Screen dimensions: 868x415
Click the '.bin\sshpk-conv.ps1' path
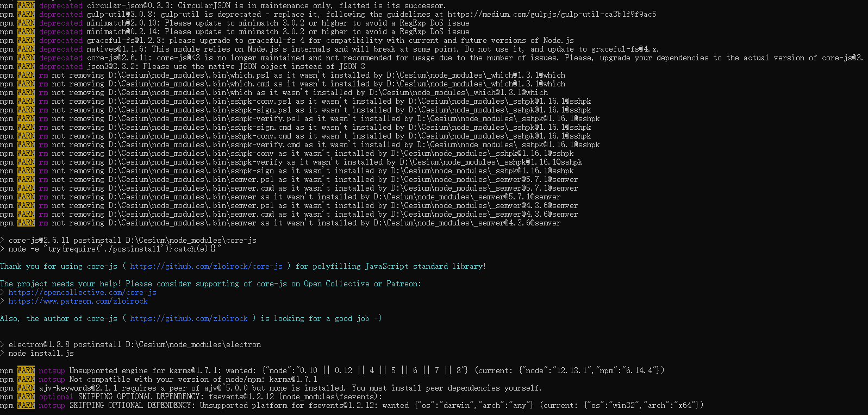pyautogui.click(x=249, y=101)
